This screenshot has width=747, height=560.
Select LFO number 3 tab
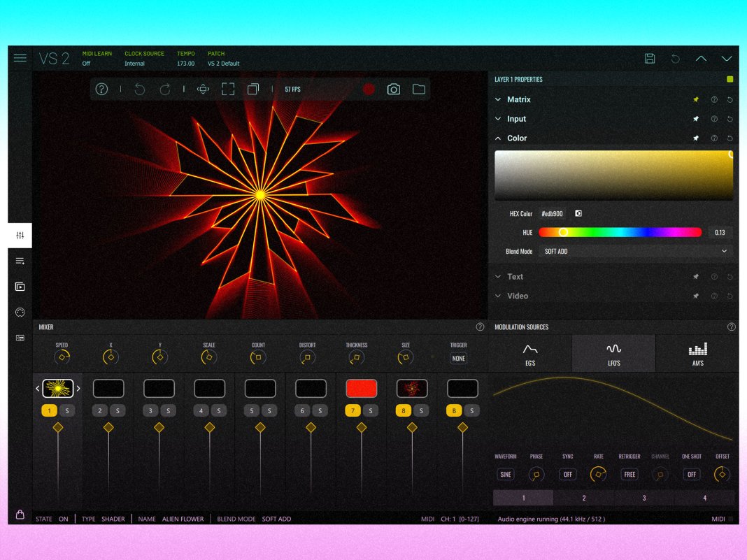tap(644, 498)
